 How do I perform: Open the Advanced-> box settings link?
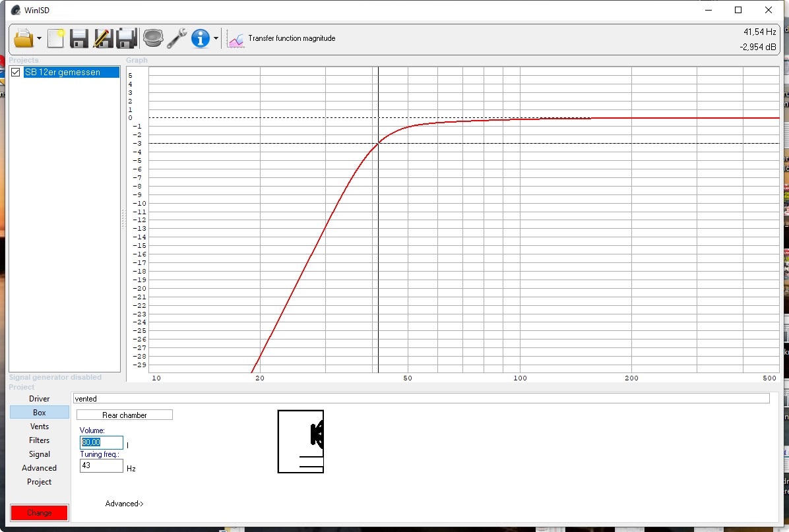tap(124, 504)
